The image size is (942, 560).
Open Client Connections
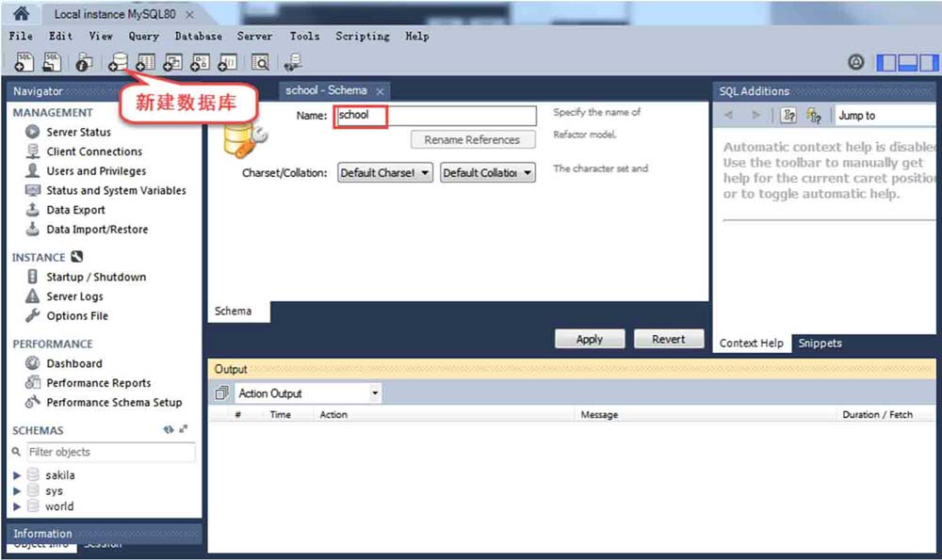click(x=93, y=152)
